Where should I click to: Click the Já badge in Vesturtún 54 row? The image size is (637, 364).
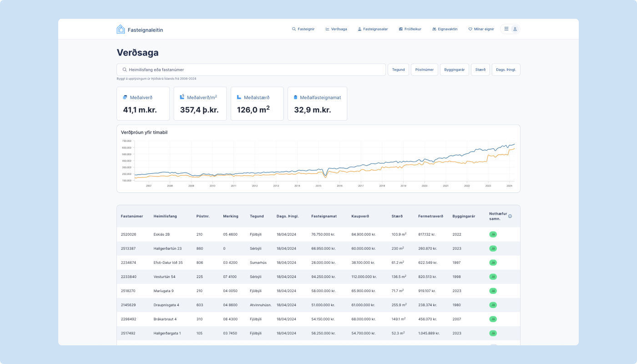pyautogui.click(x=493, y=277)
